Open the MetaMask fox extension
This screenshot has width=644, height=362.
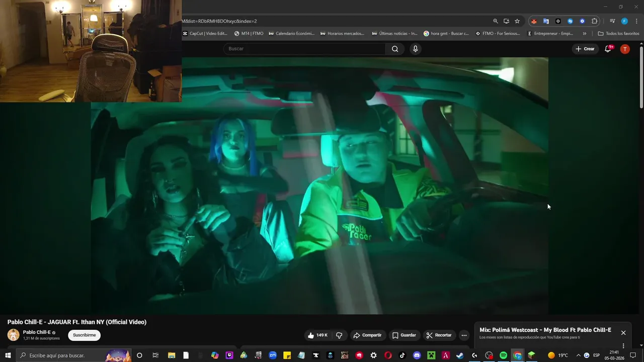coord(534,21)
